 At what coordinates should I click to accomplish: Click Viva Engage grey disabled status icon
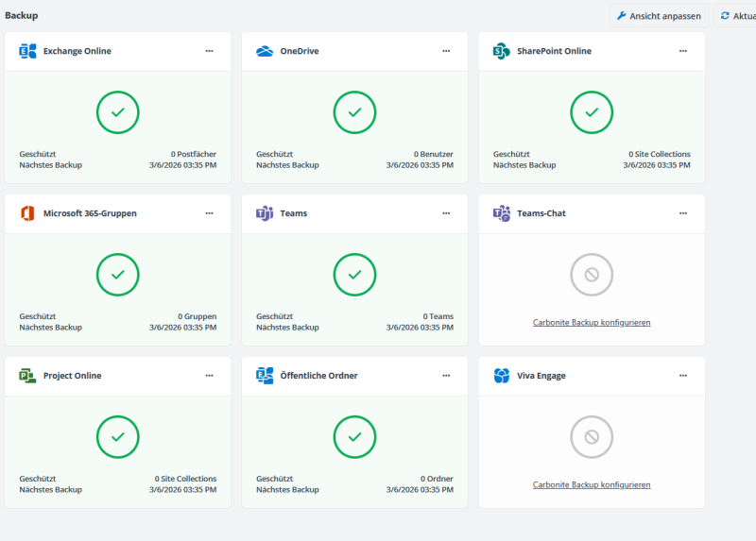point(592,437)
